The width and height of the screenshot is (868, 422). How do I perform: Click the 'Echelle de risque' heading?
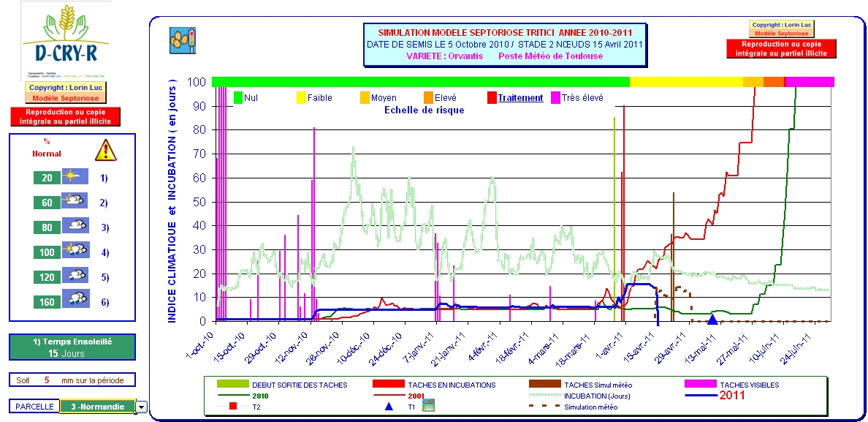424,110
